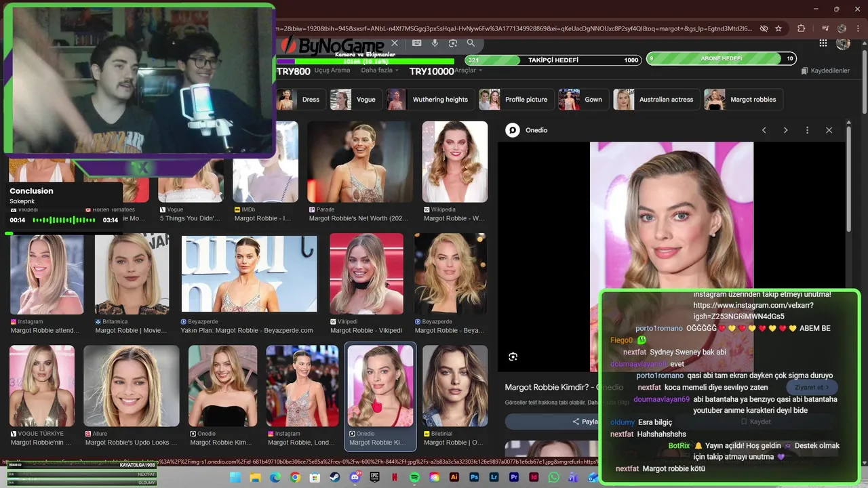Filter images by the Vogue chip
The image size is (868, 488).
[355, 100]
